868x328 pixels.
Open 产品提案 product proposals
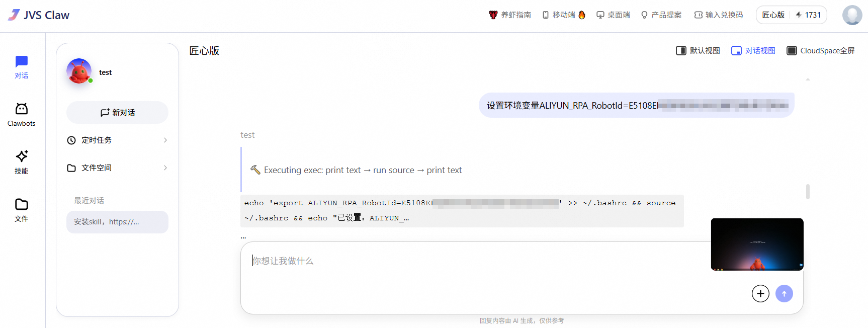coord(661,15)
